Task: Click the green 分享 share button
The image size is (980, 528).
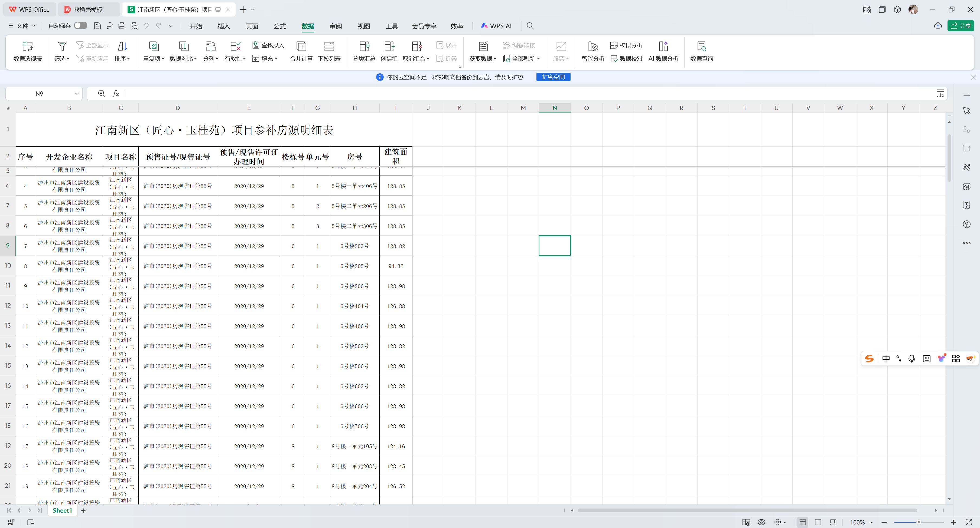Action: 960,26
